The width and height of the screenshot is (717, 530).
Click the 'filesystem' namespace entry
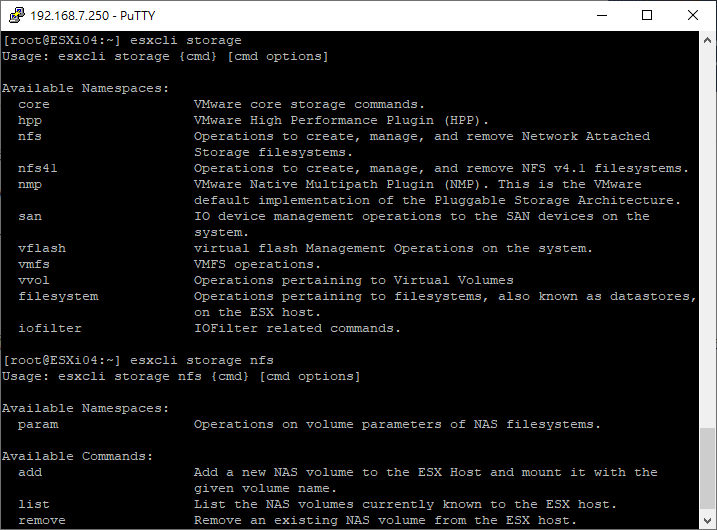pos(58,296)
